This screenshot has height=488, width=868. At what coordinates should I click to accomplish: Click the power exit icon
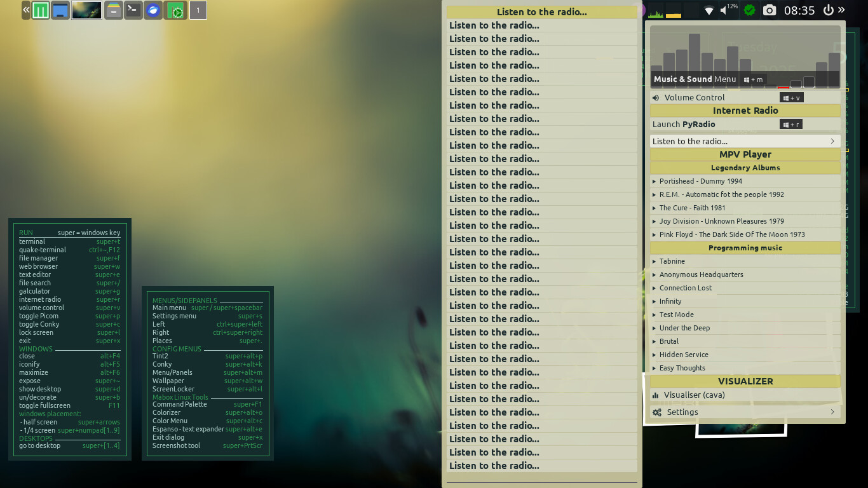828,10
